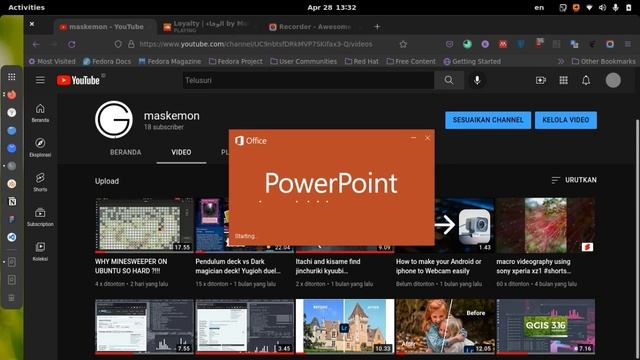Image resolution: width=640 pixels, height=360 pixels.
Task: Click the YouTube logo
Action: [78, 80]
